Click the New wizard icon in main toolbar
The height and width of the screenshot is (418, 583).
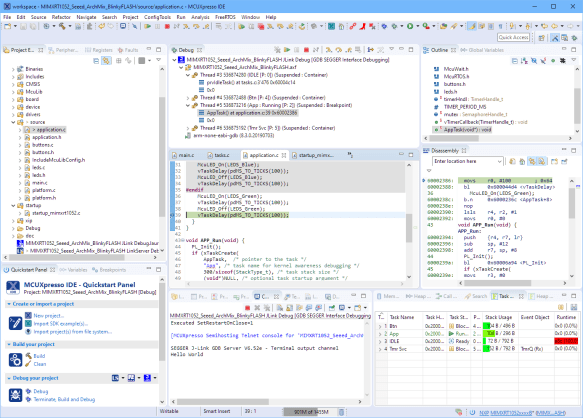point(7,26)
